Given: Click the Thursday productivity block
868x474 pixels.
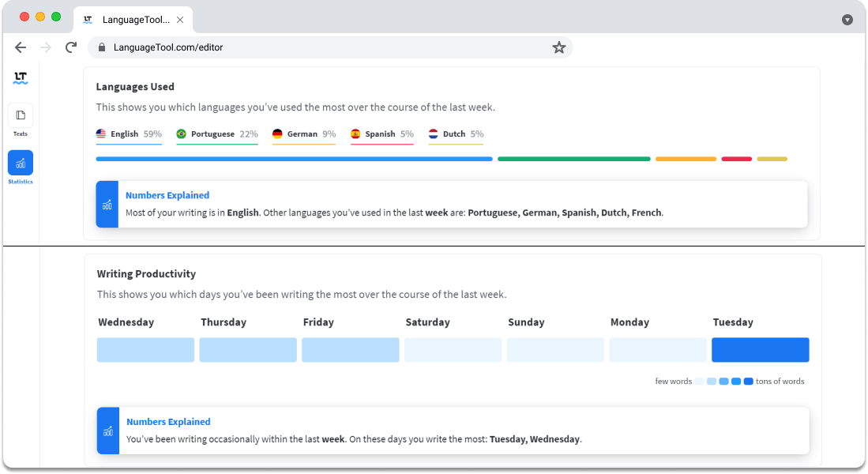Looking at the screenshot, I should click(x=248, y=350).
